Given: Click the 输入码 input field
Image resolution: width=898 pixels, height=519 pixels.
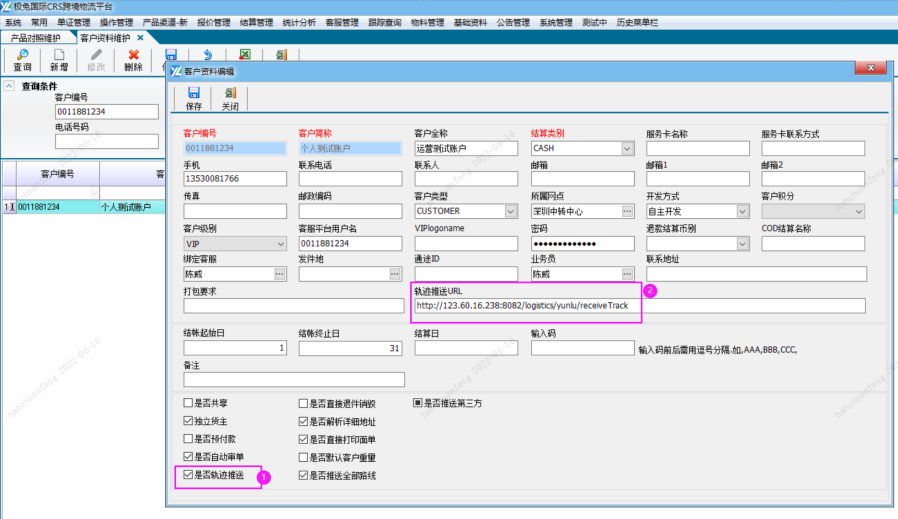Looking at the screenshot, I should (582, 348).
